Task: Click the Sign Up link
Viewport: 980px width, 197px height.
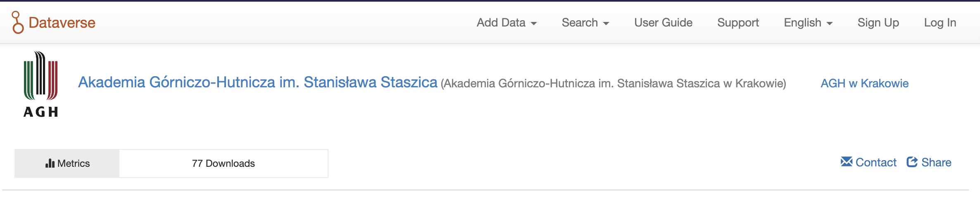Action: pos(878,23)
